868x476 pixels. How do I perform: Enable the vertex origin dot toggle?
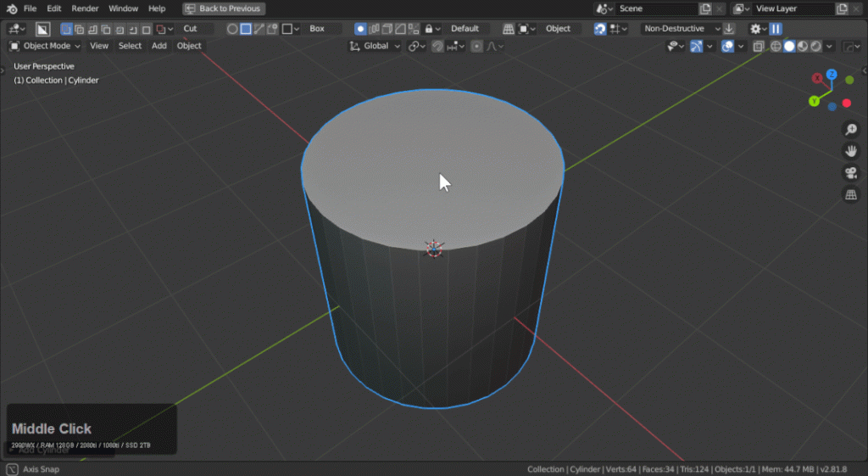(x=360, y=28)
